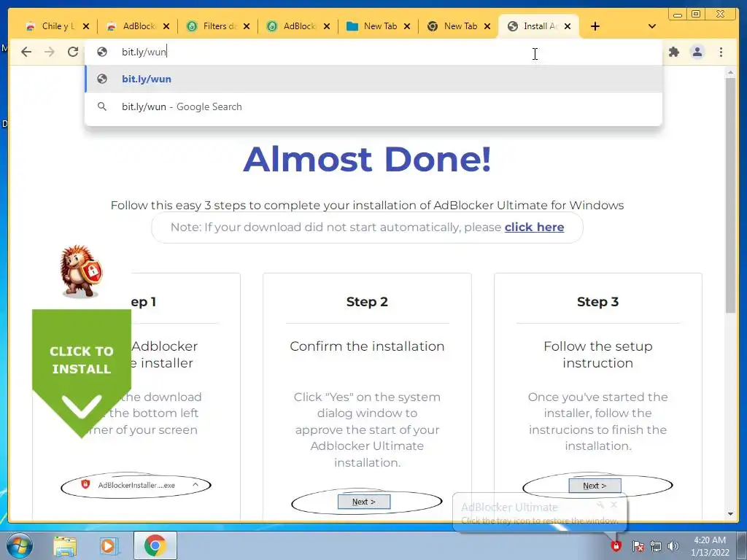Open Windows Explorer from the taskbar

click(65, 545)
